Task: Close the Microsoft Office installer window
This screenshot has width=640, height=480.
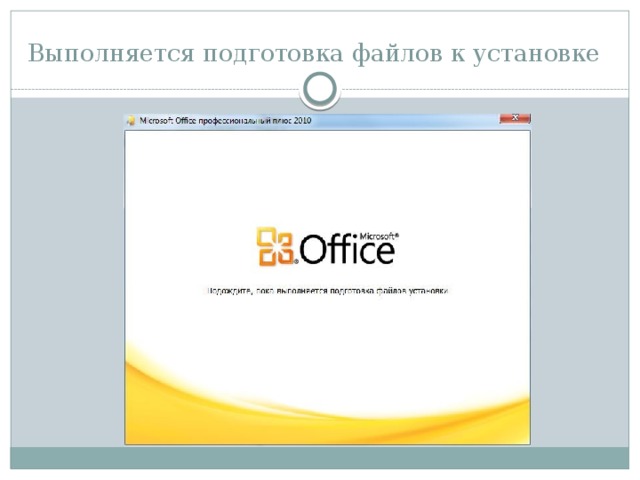Action: [515, 118]
